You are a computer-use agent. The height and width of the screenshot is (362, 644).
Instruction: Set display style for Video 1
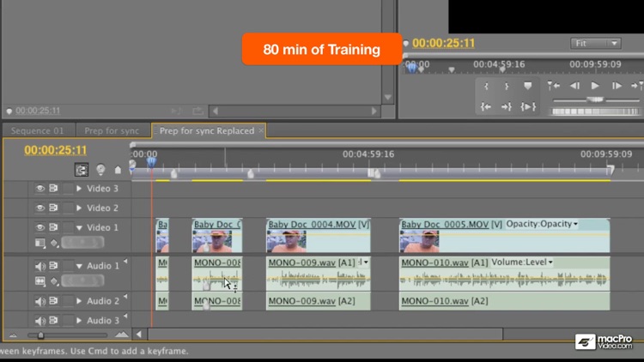click(x=39, y=243)
